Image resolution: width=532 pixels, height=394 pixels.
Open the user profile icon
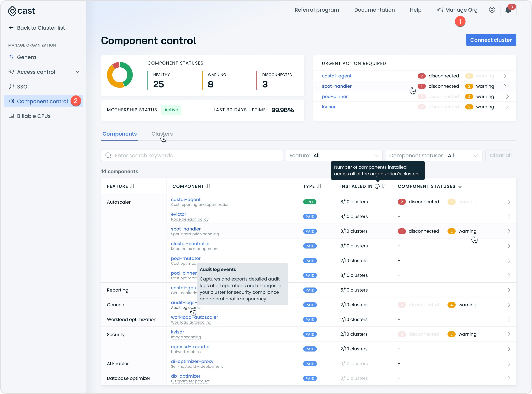click(x=492, y=10)
